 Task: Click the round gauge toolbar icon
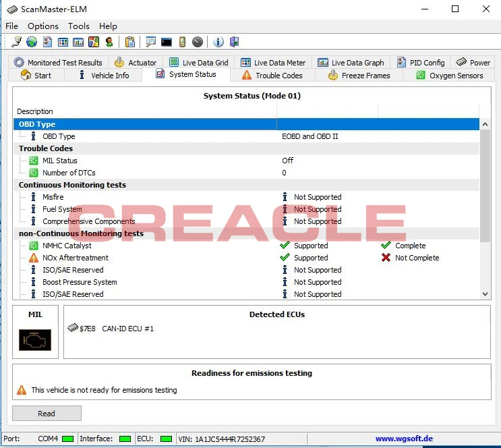pyautogui.click(x=198, y=42)
